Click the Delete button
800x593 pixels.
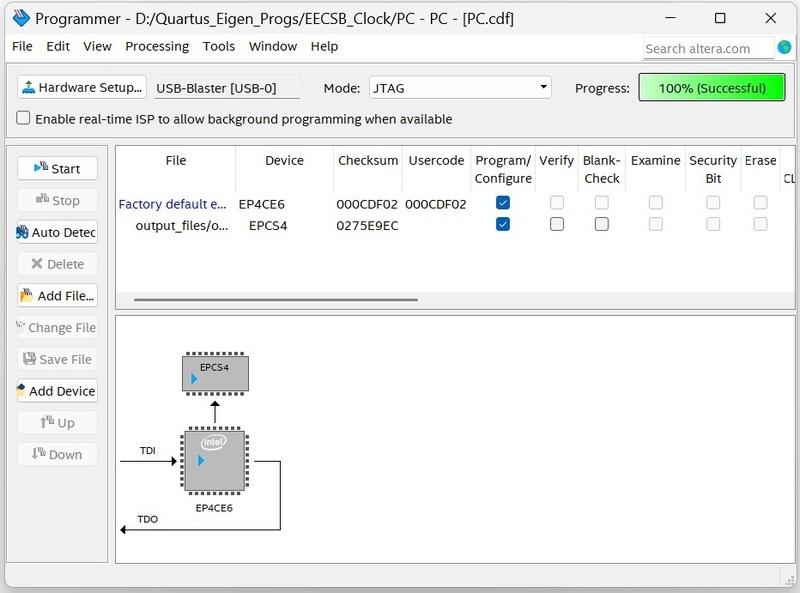[x=57, y=264]
